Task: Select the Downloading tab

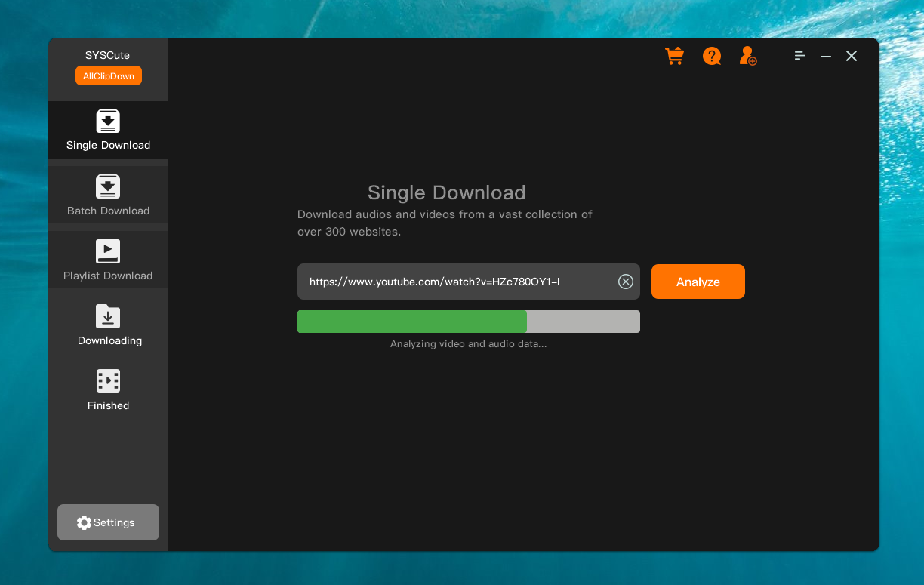Action: (x=109, y=340)
